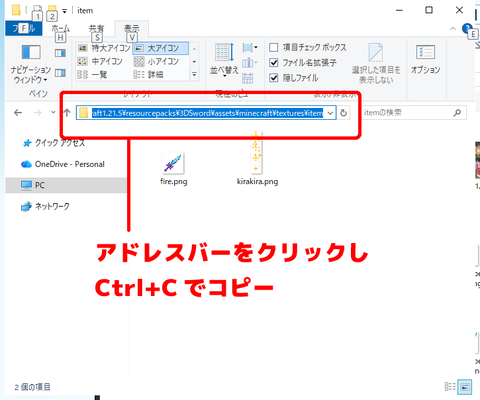
Task: Choose the 中アイコン layout option
Action: point(100,61)
